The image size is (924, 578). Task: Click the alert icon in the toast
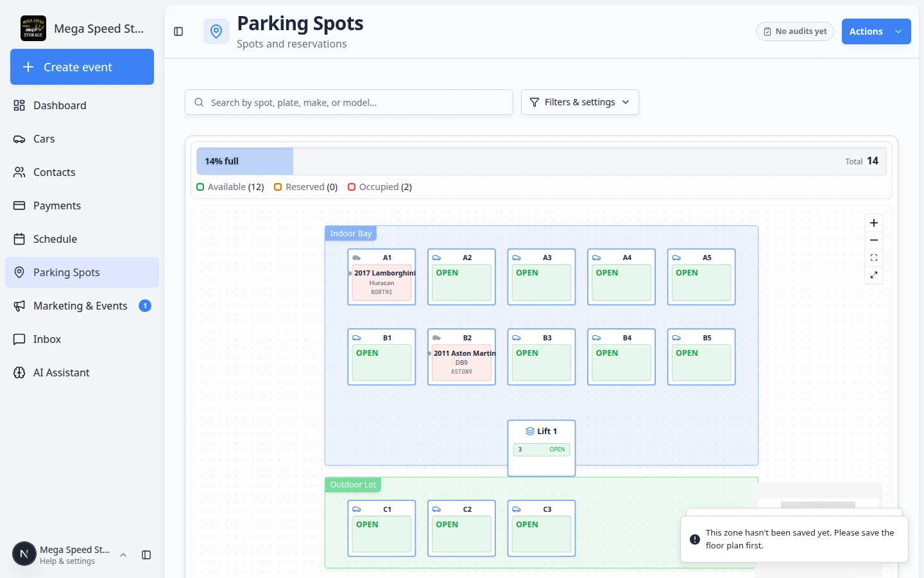(x=695, y=539)
